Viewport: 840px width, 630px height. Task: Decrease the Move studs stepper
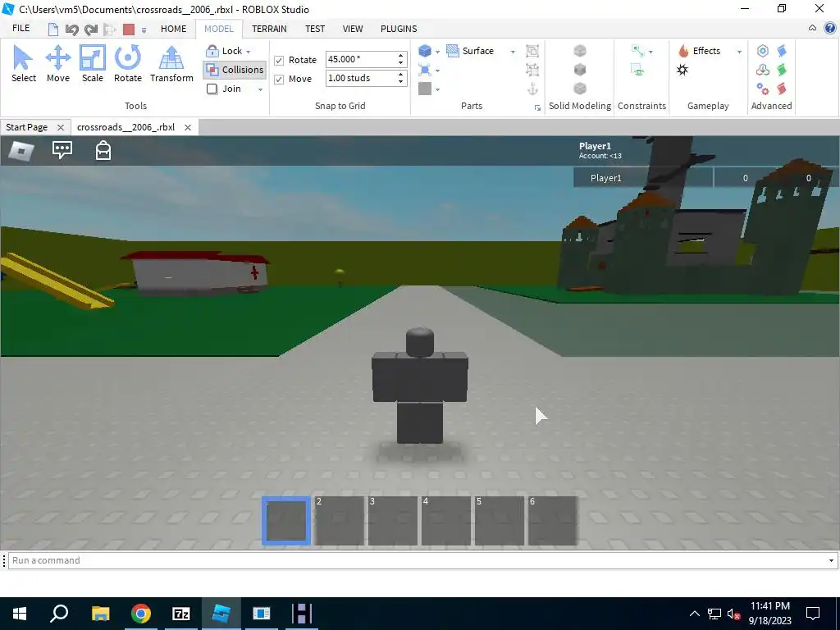[400, 82]
